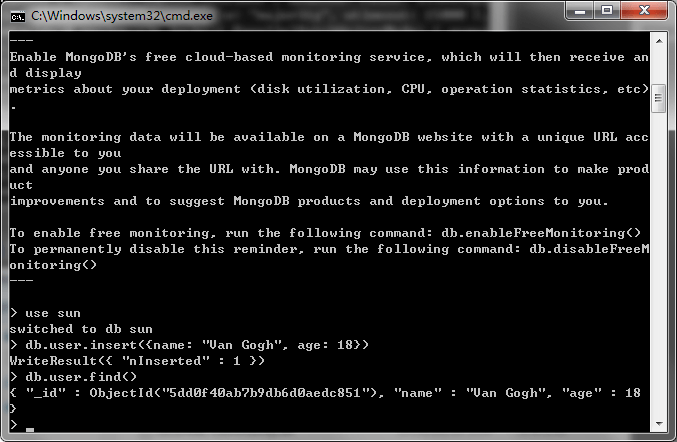This screenshot has height=442, width=677.
Task: Open the cmd.exe system menu icon
Action: [18, 15]
